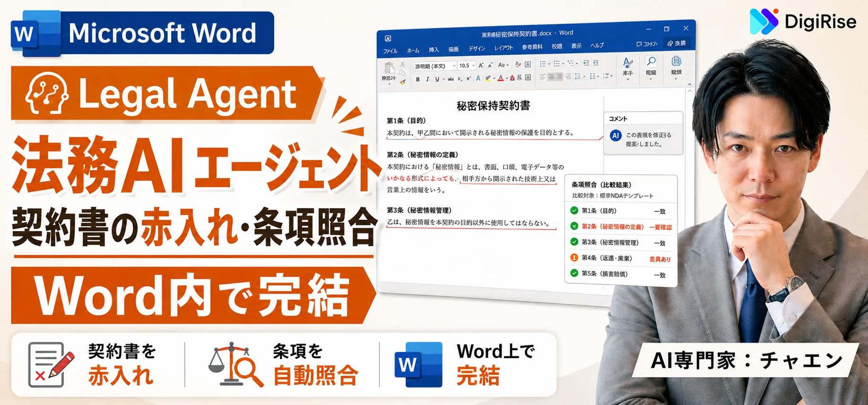Justify text alignment in the ribbon
Image resolution: width=868 pixels, height=405 pixels.
tap(568, 77)
